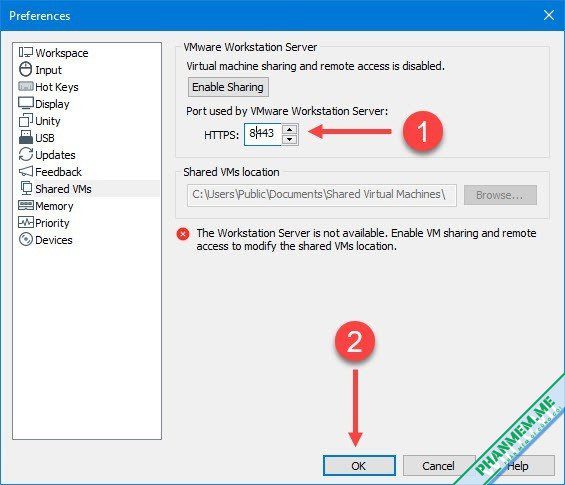The image size is (565, 485).
Task: Select Shared VMs label
Action: (x=63, y=189)
